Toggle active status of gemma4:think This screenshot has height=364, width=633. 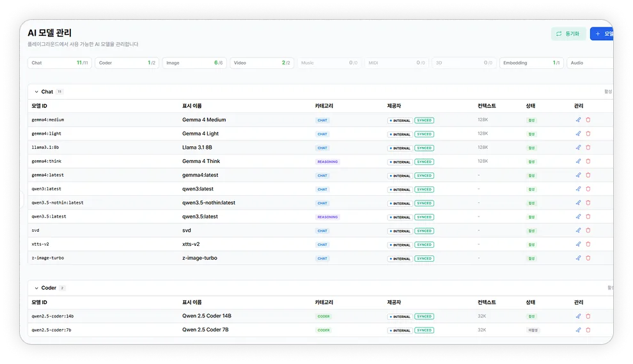tap(532, 162)
